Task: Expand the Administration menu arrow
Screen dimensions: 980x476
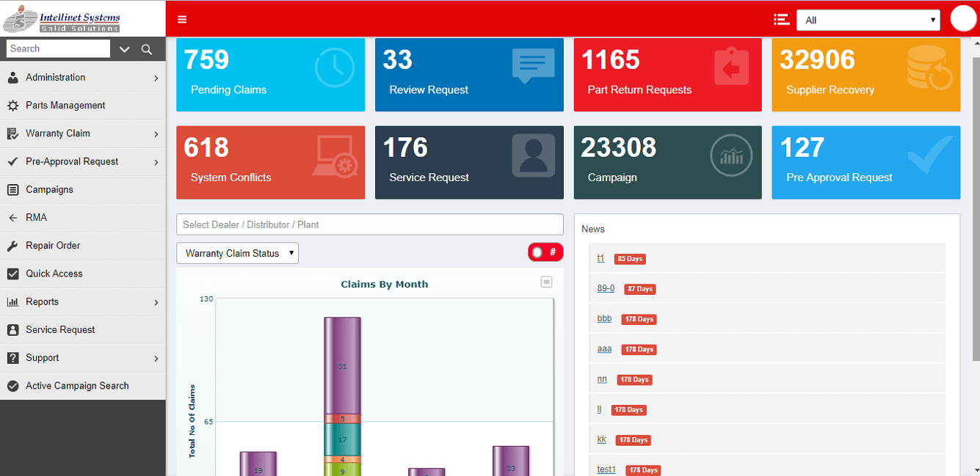Action: [156, 78]
